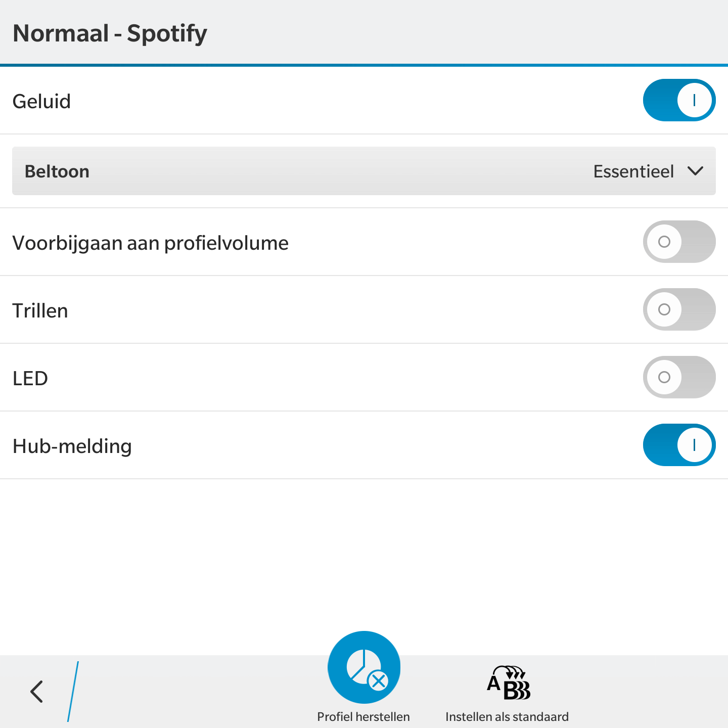This screenshot has height=728, width=728.
Task: Disable the Hub-melding switch
Action: tap(679, 445)
